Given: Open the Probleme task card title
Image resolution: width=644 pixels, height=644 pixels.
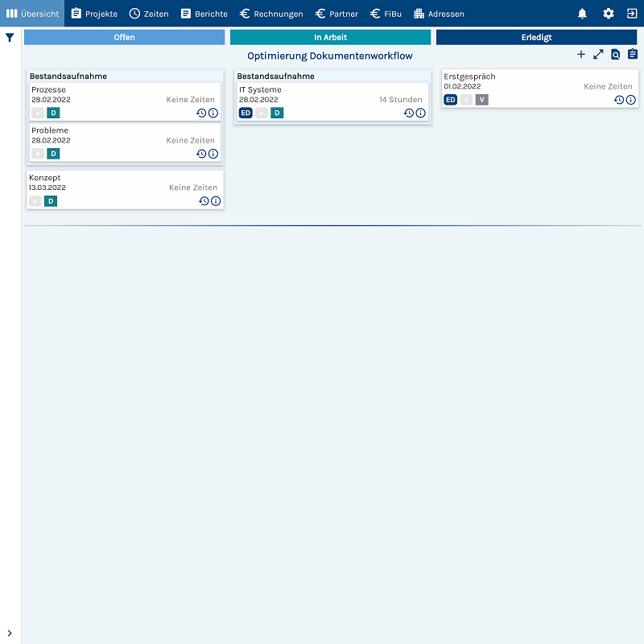Looking at the screenshot, I should click(x=50, y=130).
